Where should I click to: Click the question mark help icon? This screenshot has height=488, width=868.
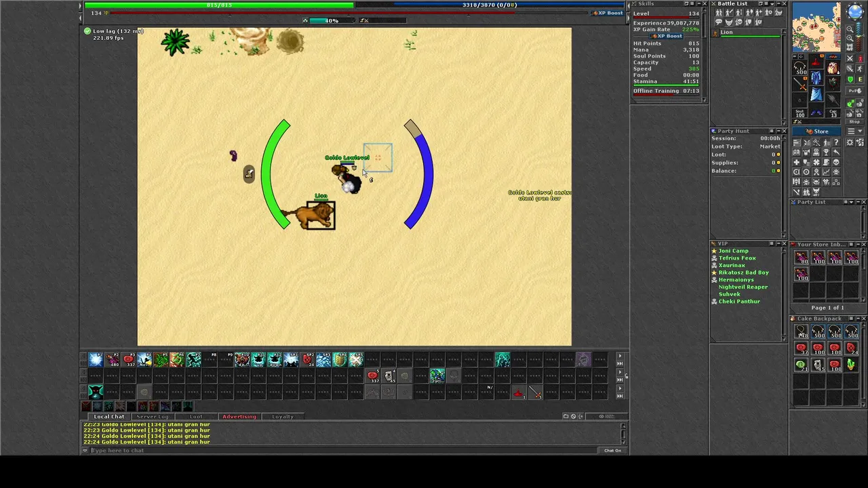[836, 142]
